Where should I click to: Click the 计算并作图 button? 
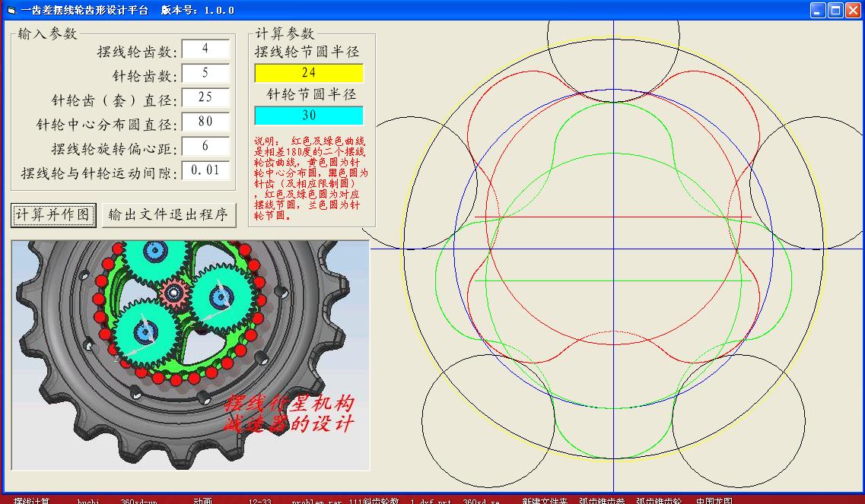(53, 214)
